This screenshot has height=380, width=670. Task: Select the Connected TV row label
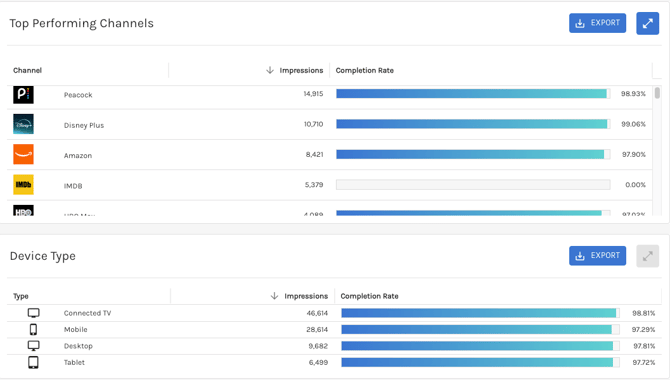click(x=87, y=313)
